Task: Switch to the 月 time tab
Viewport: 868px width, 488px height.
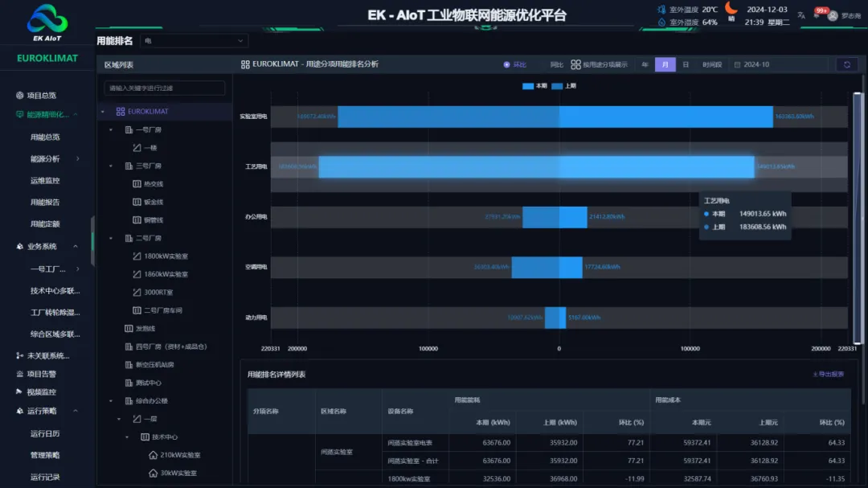Action: click(x=665, y=65)
